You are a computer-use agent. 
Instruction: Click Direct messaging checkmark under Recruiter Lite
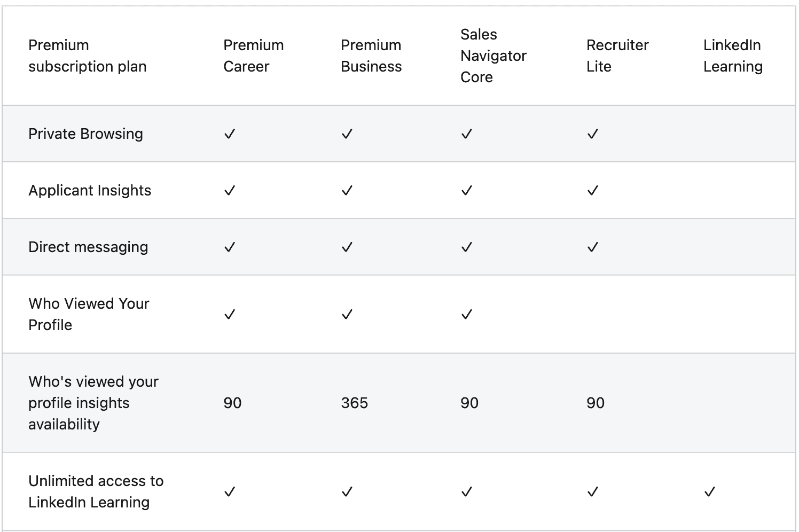(x=592, y=247)
